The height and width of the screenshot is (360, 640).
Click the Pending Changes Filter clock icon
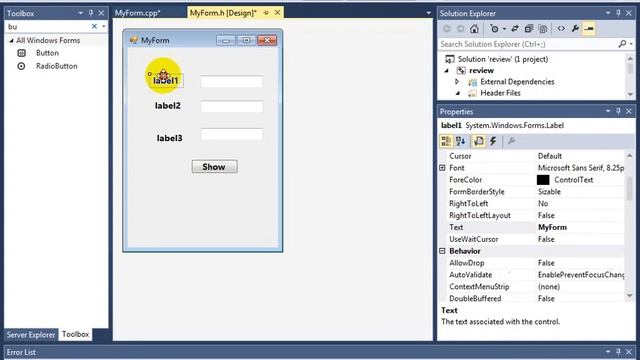(x=494, y=29)
